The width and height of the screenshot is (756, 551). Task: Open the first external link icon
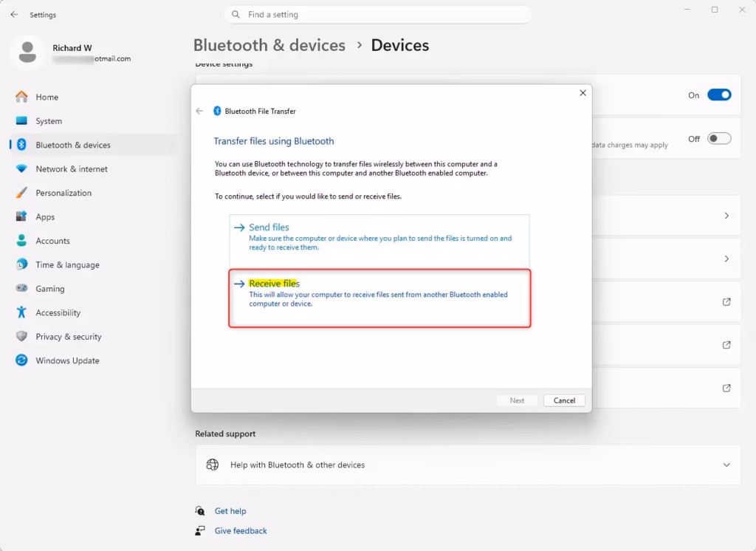(x=726, y=302)
